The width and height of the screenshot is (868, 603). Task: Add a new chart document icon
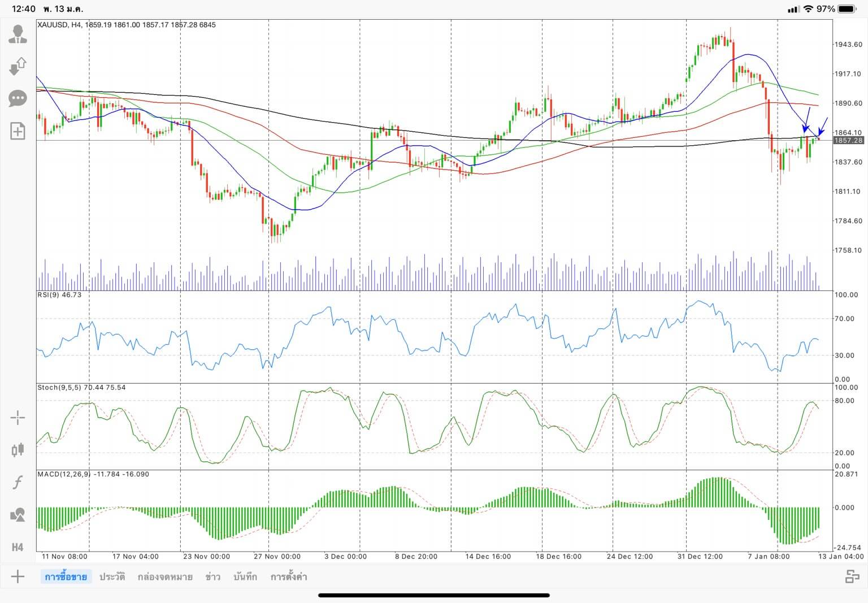(x=18, y=131)
